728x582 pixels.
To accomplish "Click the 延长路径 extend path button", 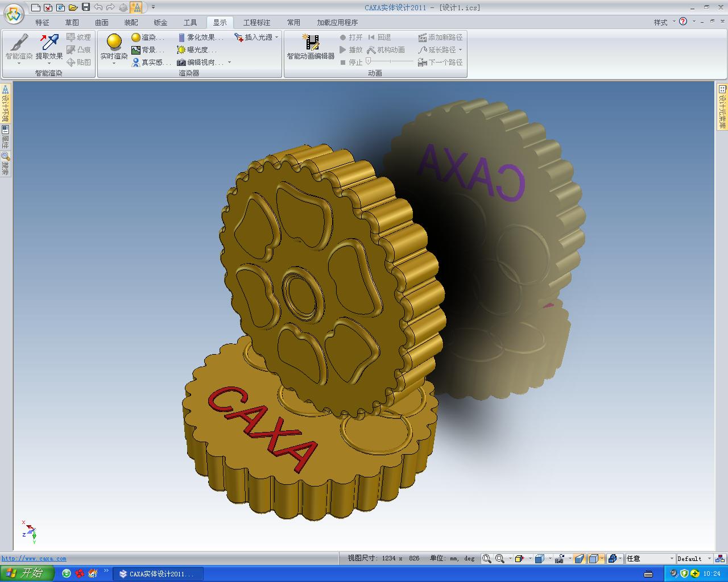I will coord(437,50).
